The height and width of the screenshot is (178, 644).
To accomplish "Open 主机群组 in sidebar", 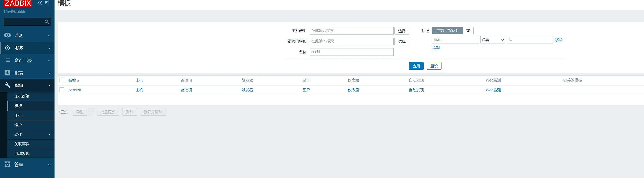I will tap(22, 96).
